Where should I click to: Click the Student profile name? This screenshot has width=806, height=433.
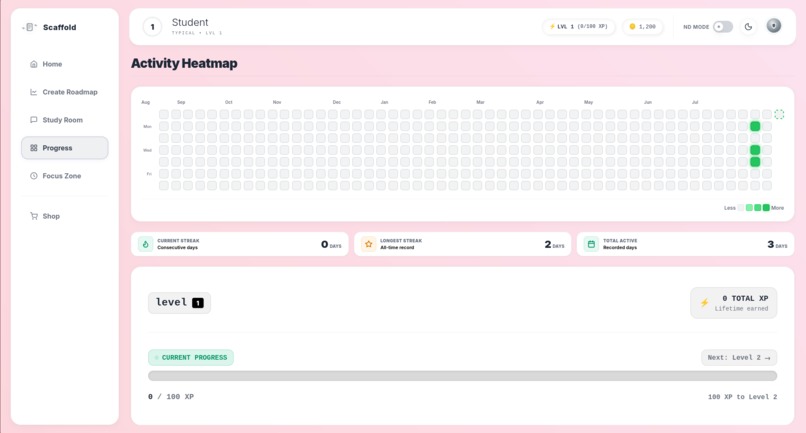click(190, 22)
